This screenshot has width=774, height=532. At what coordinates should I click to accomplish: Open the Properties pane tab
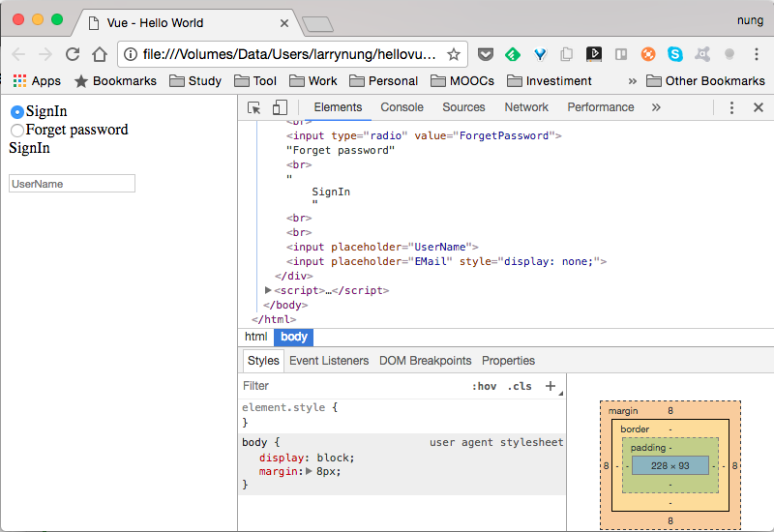pyautogui.click(x=508, y=361)
